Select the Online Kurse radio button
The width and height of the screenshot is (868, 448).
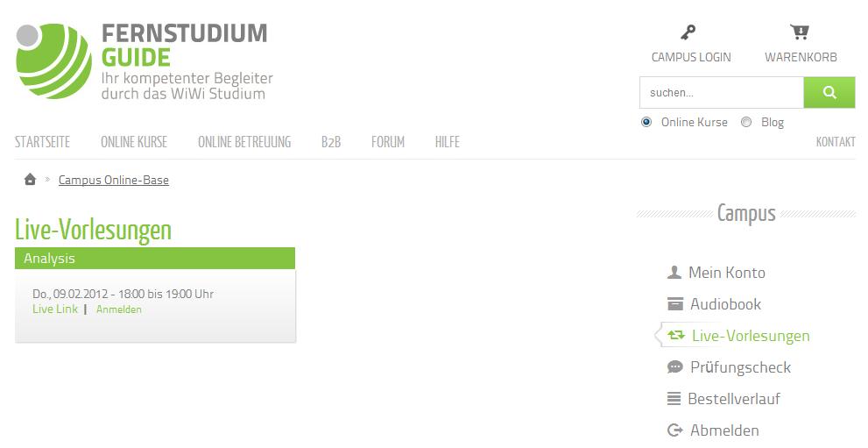click(646, 122)
